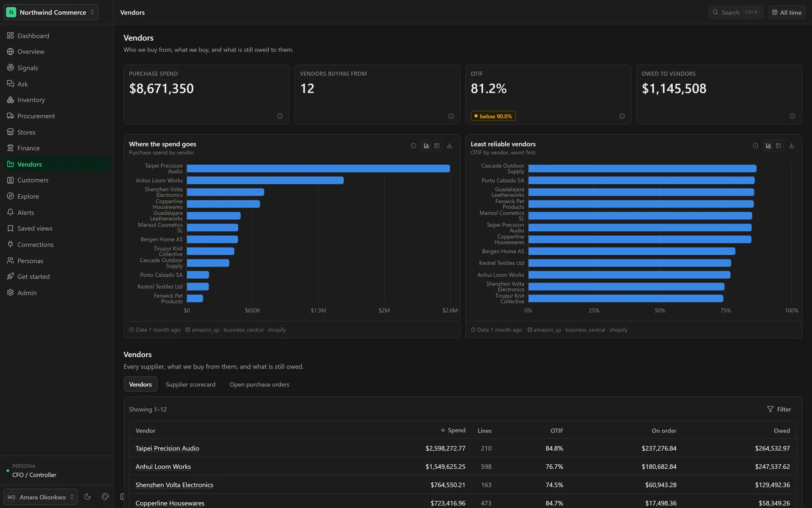Click Anhui Loom Works spend bar

point(265,180)
